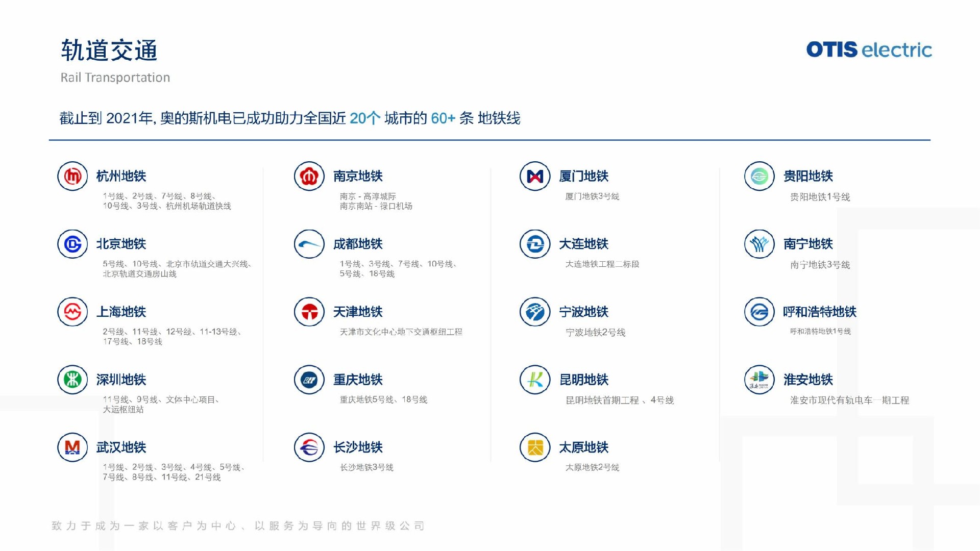Click 厦门地铁3号线 description
This screenshot has width=980, height=551.
pos(592,196)
